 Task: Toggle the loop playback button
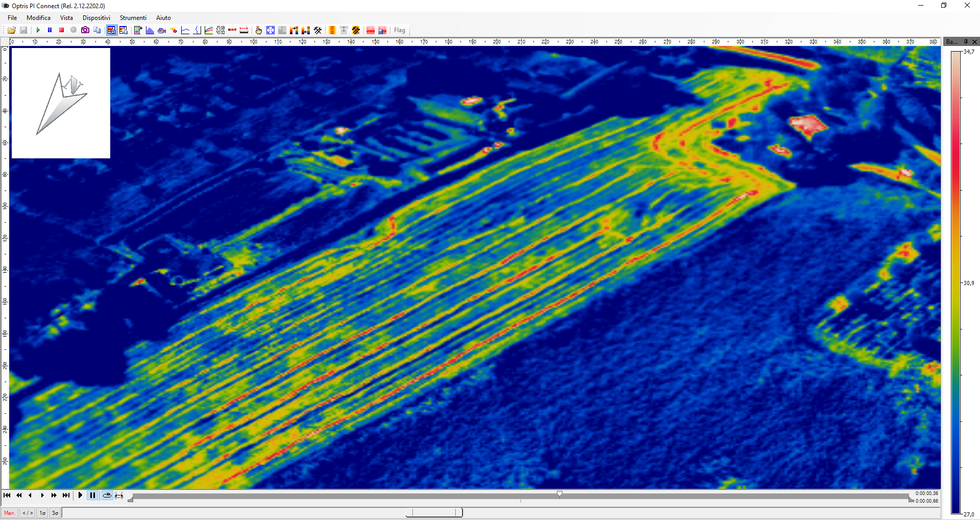107,495
